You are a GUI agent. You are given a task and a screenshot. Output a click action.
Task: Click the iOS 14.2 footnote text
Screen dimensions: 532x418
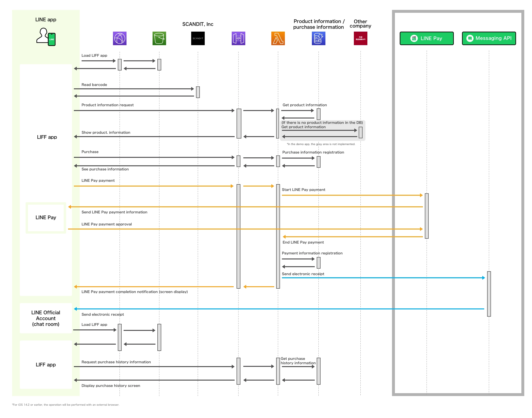[66, 405]
